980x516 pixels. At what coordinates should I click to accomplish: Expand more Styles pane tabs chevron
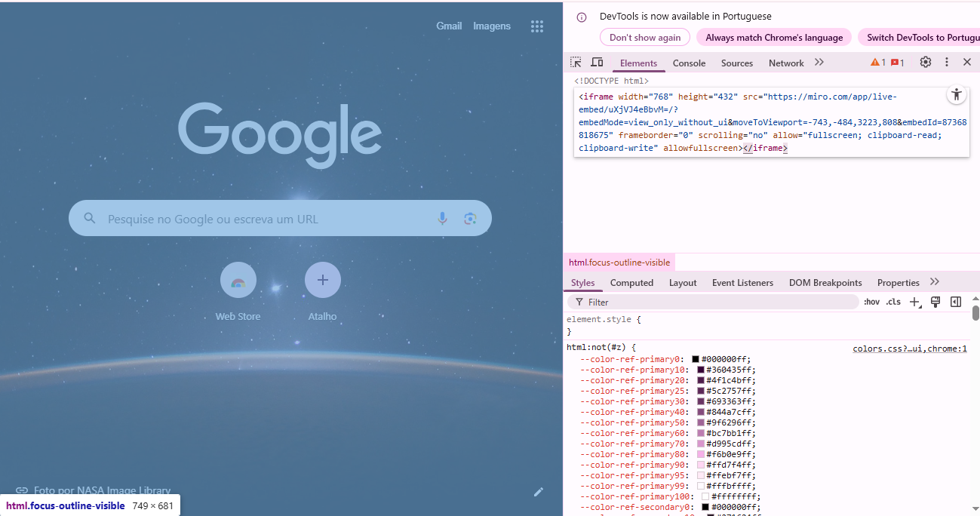[935, 282]
